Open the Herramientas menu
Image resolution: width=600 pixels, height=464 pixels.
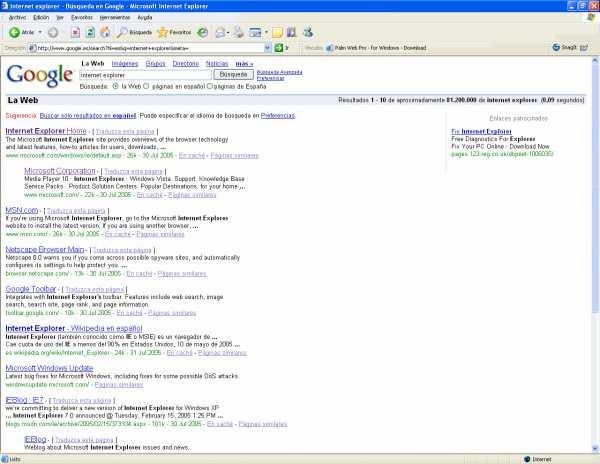(115, 18)
